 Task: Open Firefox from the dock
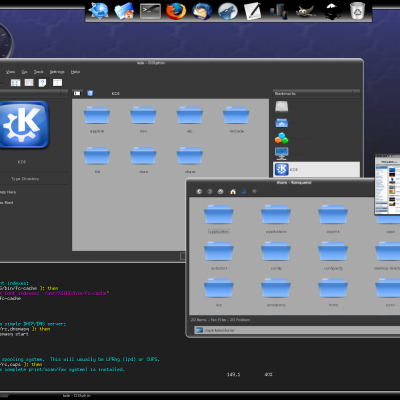tap(176, 11)
